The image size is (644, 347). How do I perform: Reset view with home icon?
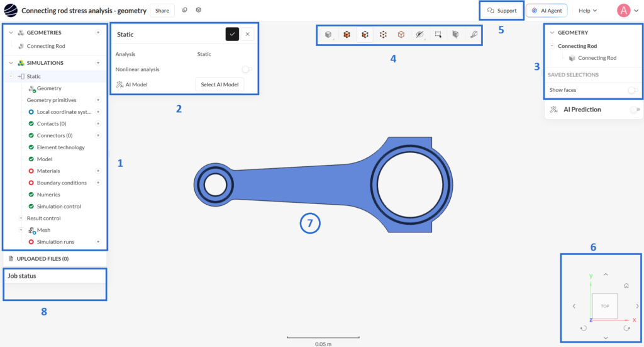[x=626, y=285]
